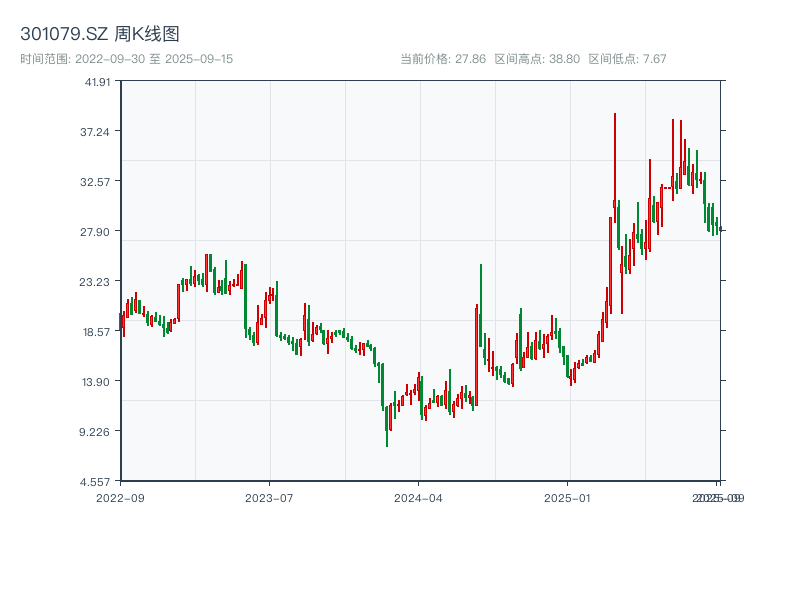
Task: Click the y-axis value 27.90
Action: [x=95, y=232]
